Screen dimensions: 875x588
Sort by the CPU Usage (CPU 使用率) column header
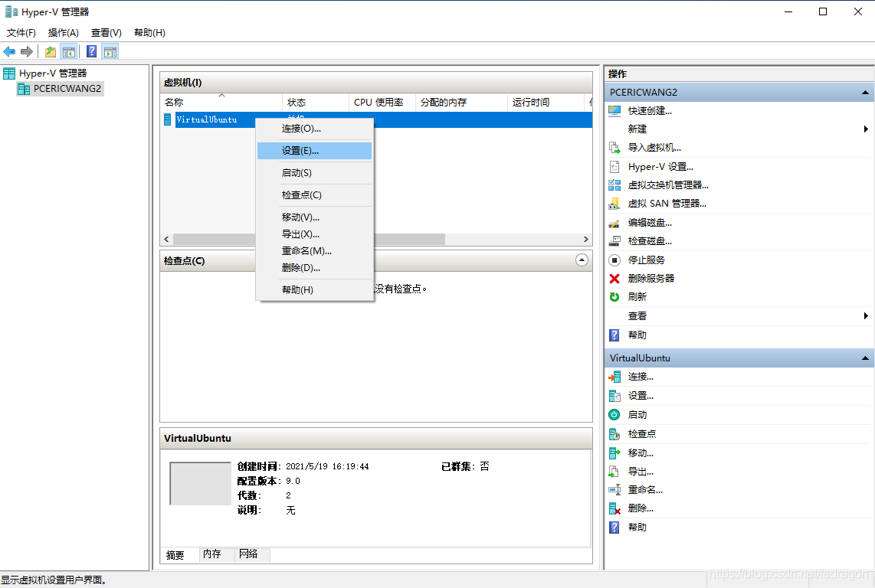point(382,103)
